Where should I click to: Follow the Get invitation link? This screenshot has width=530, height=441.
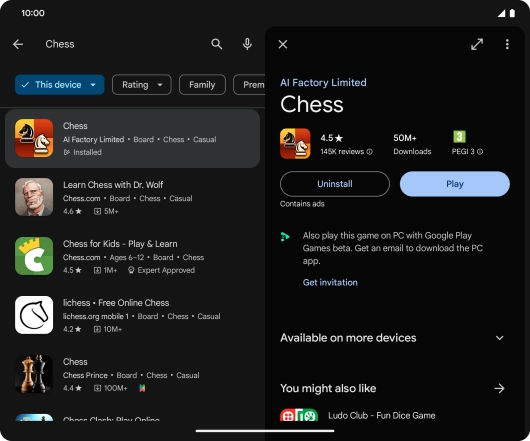pyautogui.click(x=330, y=283)
